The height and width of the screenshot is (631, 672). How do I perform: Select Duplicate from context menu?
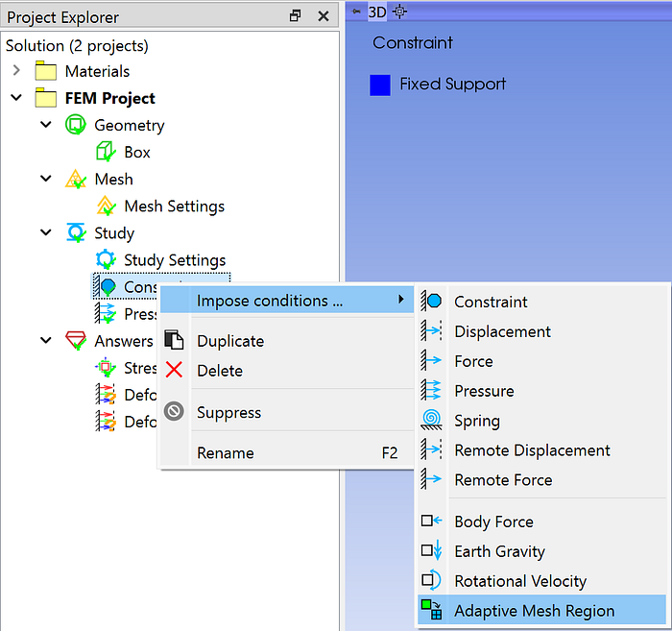click(286, 341)
